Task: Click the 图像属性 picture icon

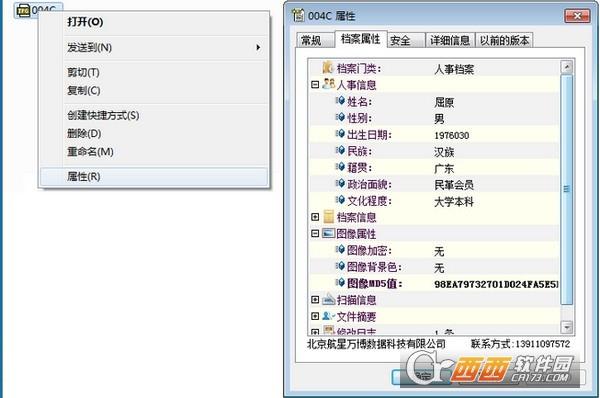Action: 329,233
